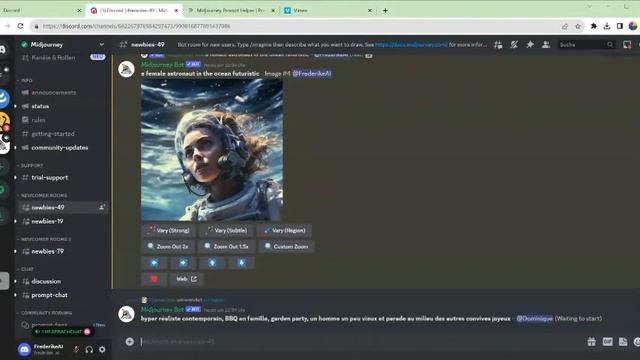Open the gift icon in message bar
640x360 pixels.
click(591, 342)
